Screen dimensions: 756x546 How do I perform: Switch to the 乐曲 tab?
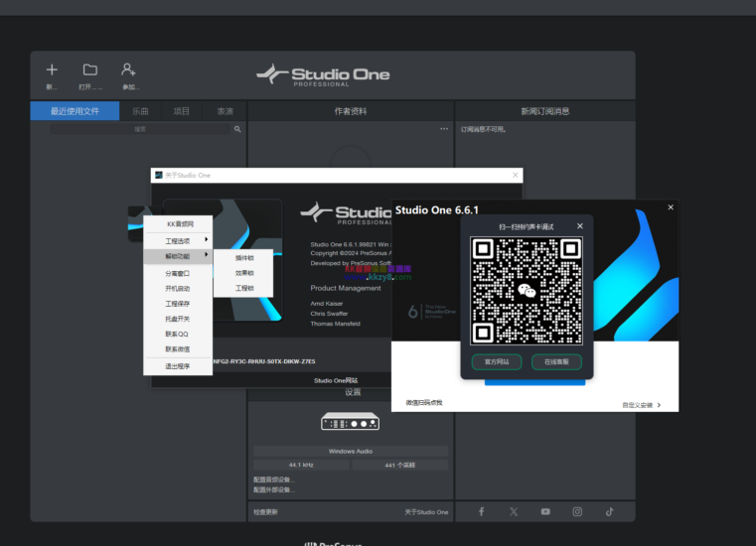point(140,111)
